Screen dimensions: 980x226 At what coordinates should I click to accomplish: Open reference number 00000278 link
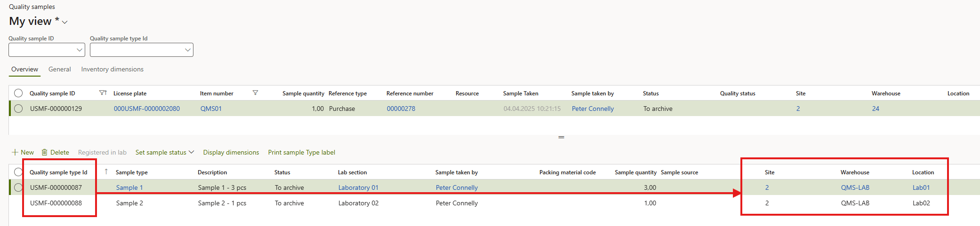(401, 109)
